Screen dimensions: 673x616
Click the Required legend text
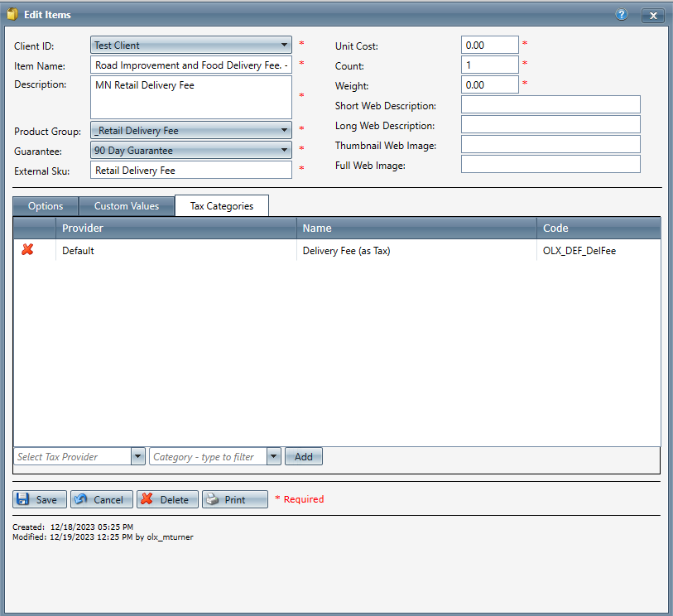coord(300,498)
